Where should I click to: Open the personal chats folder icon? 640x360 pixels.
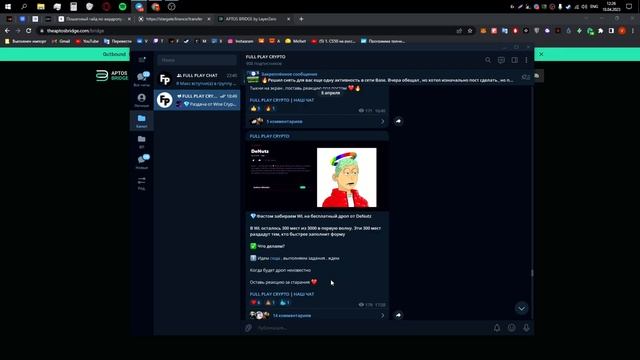click(x=142, y=100)
